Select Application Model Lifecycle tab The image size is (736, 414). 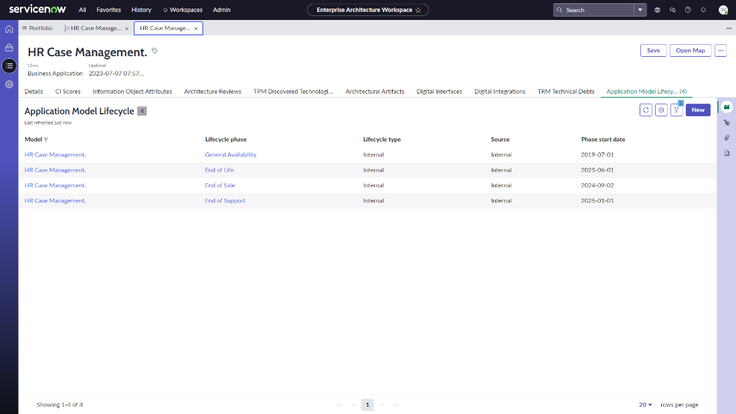pos(646,92)
